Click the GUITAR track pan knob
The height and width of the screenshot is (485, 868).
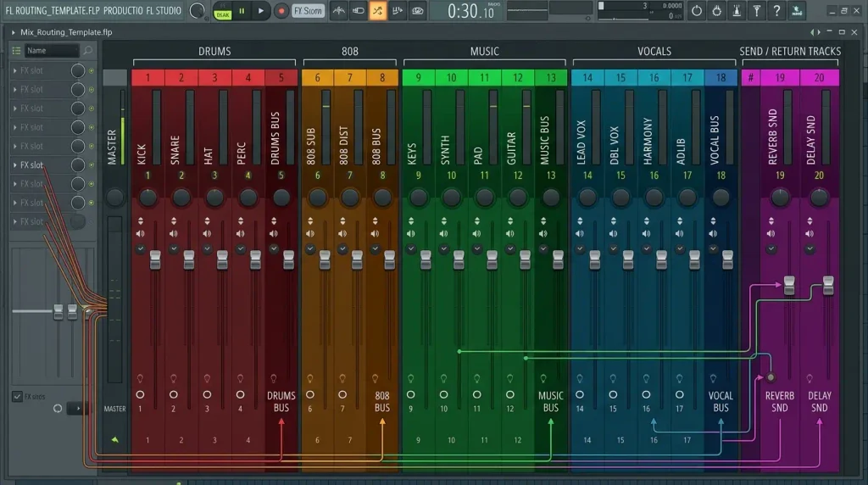click(518, 197)
